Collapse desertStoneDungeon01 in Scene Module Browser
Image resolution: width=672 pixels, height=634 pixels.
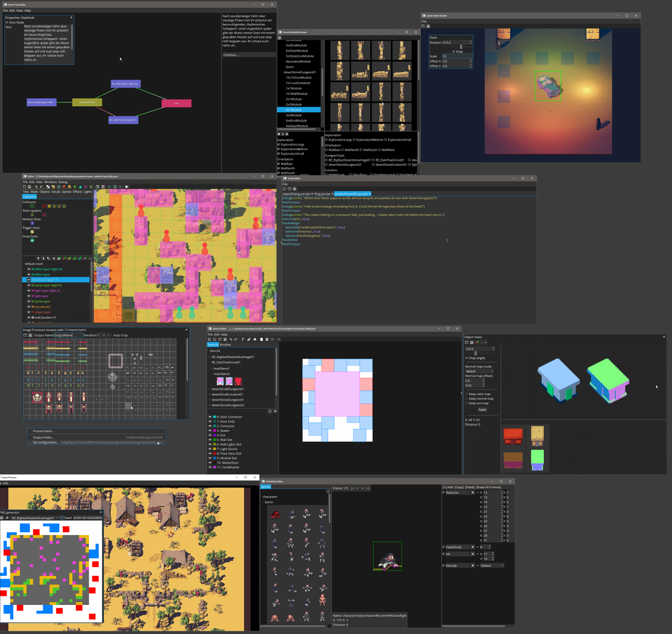[x=282, y=72]
